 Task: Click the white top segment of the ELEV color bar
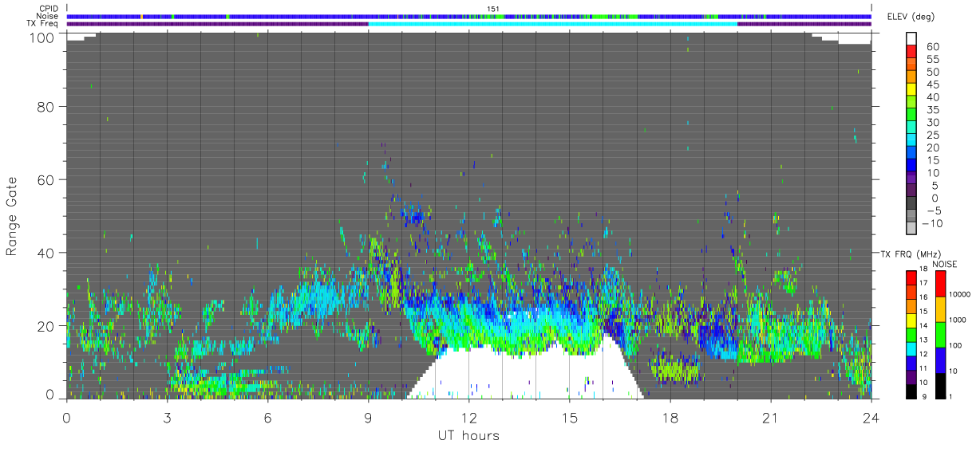click(x=912, y=40)
